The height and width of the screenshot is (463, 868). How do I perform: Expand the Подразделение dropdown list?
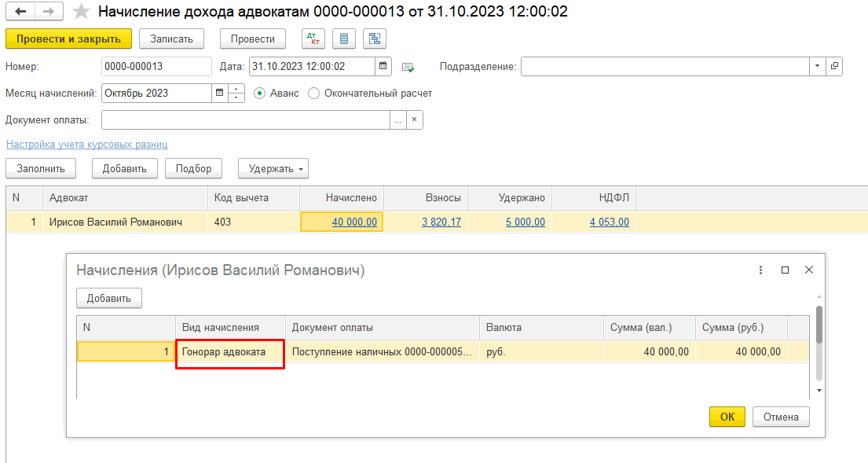click(x=817, y=67)
